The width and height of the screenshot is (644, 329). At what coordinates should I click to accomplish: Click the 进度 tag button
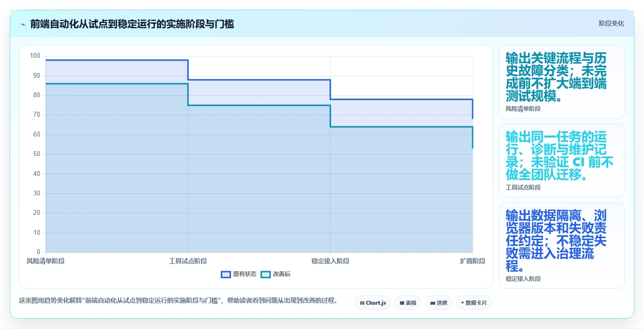pyautogui.click(x=439, y=303)
